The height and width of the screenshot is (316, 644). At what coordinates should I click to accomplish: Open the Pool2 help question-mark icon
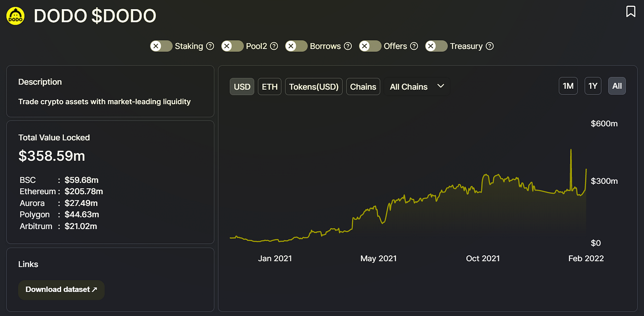pyautogui.click(x=274, y=46)
